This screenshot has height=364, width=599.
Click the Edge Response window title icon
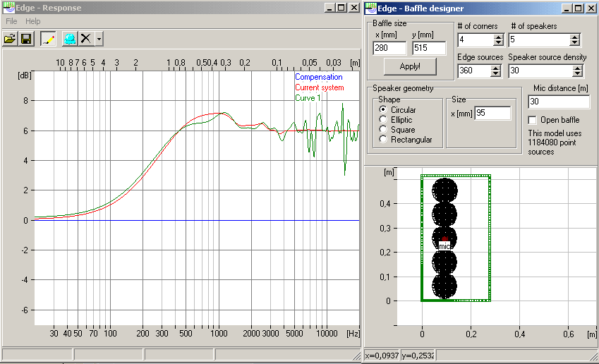tap(8, 7)
